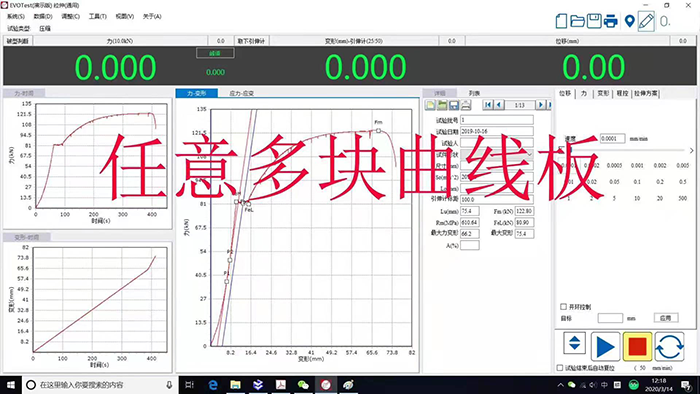Enable the 开环控制 checkbox
This screenshot has height=394, width=700.
coord(563,307)
